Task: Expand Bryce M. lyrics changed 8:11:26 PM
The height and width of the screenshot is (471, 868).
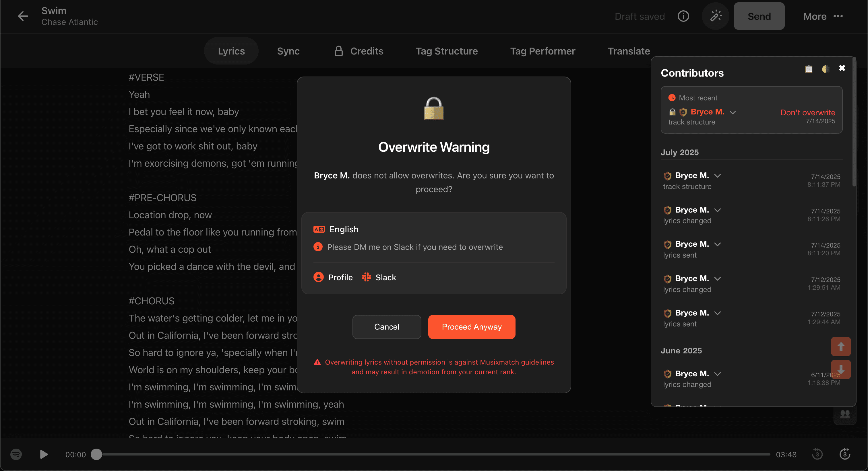Action: tap(717, 210)
